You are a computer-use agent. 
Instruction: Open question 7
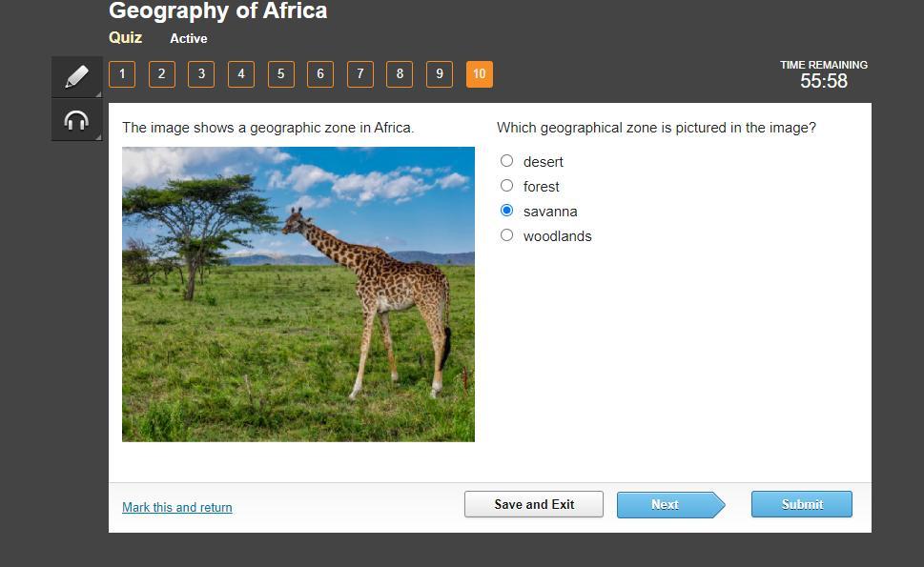click(x=360, y=74)
